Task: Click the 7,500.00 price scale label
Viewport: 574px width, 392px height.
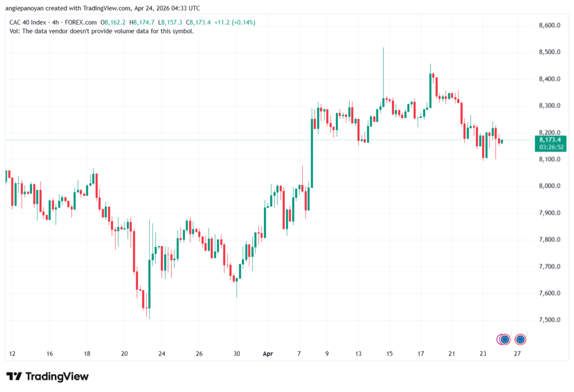Action: click(549, 320)
